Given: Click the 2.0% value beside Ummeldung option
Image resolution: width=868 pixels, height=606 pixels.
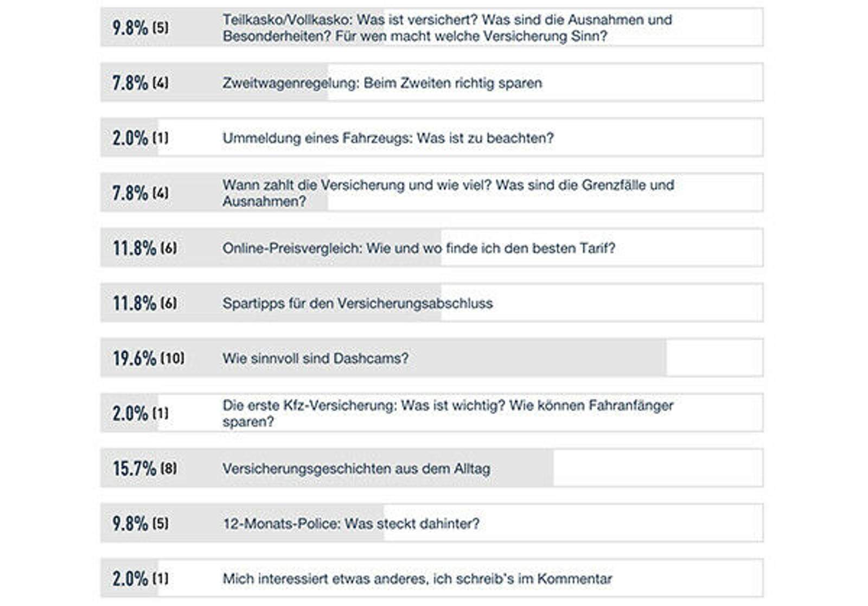Looking at the screenshot, I should 130,138.
